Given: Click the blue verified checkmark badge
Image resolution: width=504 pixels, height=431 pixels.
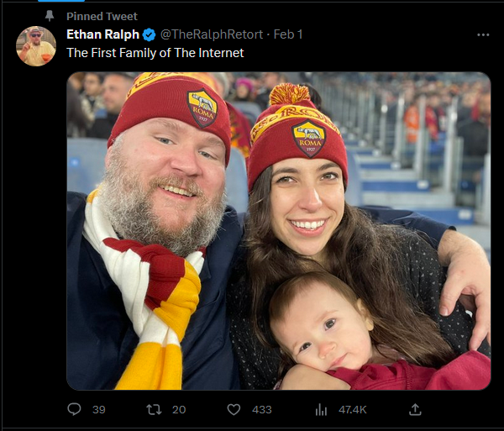Looking at the screenshot, I should pos(150,34).
